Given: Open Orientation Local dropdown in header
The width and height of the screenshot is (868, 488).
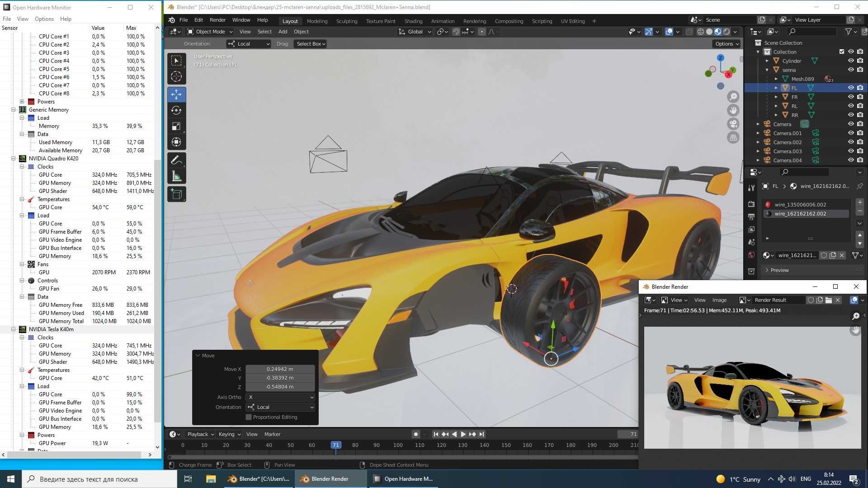Looking at the screenshot, I should [x=249, y=44].
